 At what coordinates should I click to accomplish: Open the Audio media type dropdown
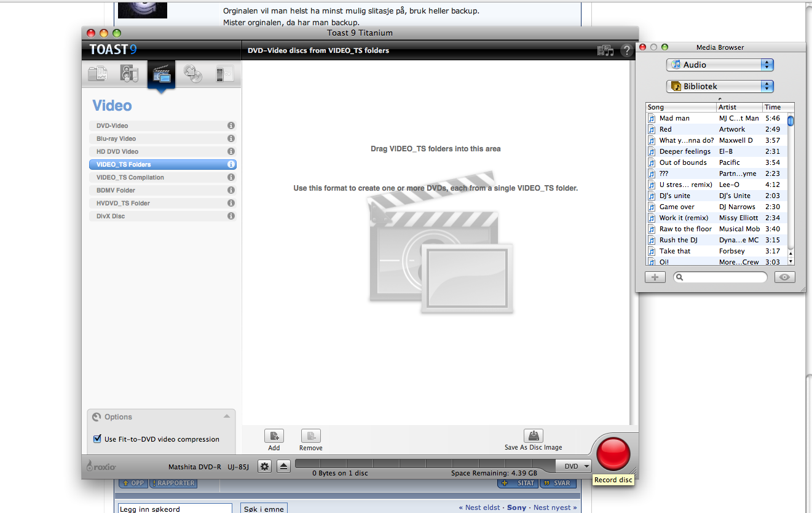pyautogui.click(x=720, y=65)
